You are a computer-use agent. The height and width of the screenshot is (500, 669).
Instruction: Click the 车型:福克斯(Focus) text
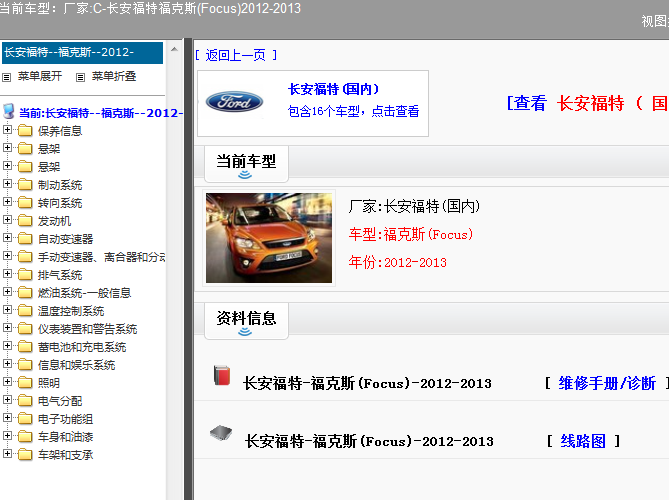coord(411,235)
